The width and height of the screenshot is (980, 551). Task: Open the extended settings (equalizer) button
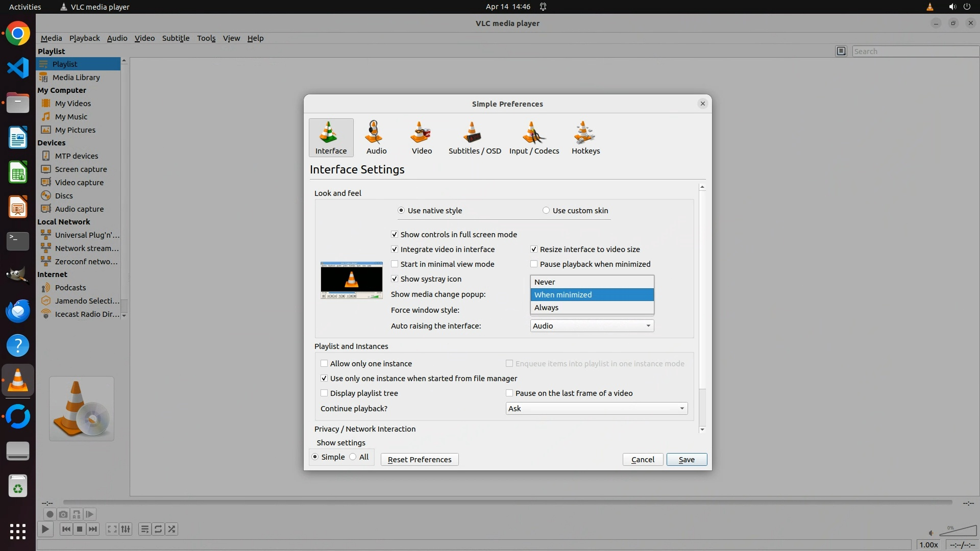tap(126, 529)
